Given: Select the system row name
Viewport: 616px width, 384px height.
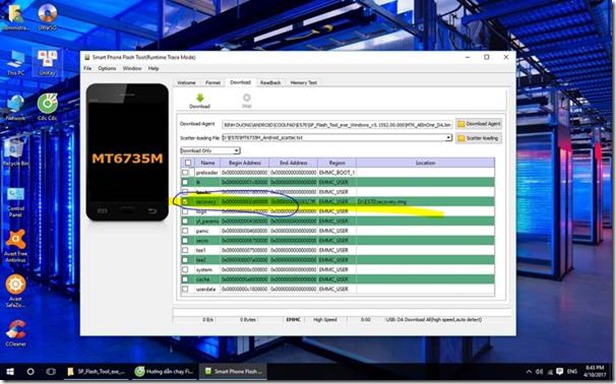Looking at the screenshot, I should [204, 270].
